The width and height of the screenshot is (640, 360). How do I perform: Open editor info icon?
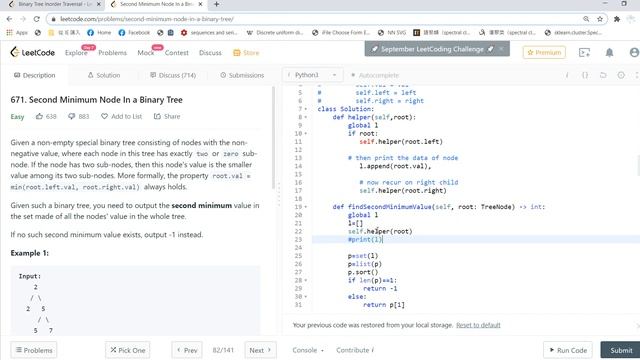(567, 75)
